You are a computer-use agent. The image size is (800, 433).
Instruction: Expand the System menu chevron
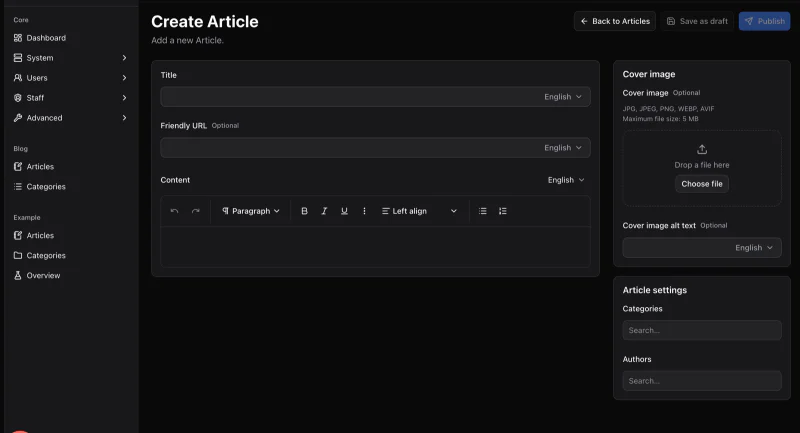pyautogui.click(x=124, y=58)
